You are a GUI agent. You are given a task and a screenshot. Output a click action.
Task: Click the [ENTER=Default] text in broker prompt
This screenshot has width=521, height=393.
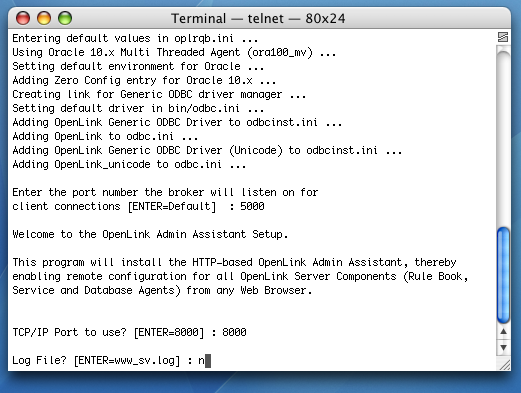click(172, 206)
